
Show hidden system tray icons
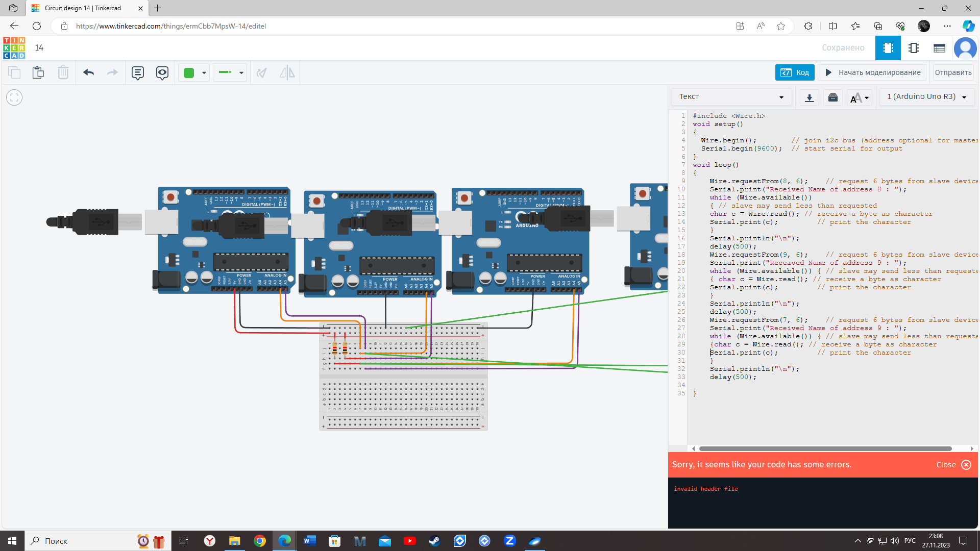pyautogui.click(x=857, y=541)
